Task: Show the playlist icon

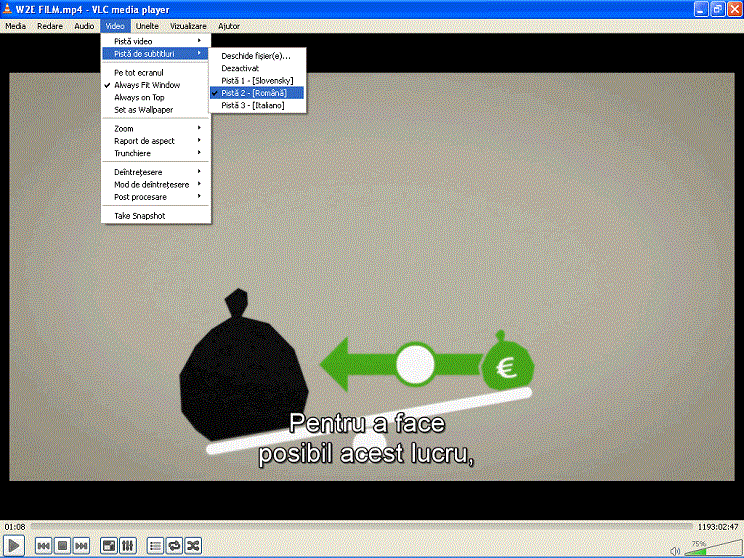Action: [x=155, y=545]
